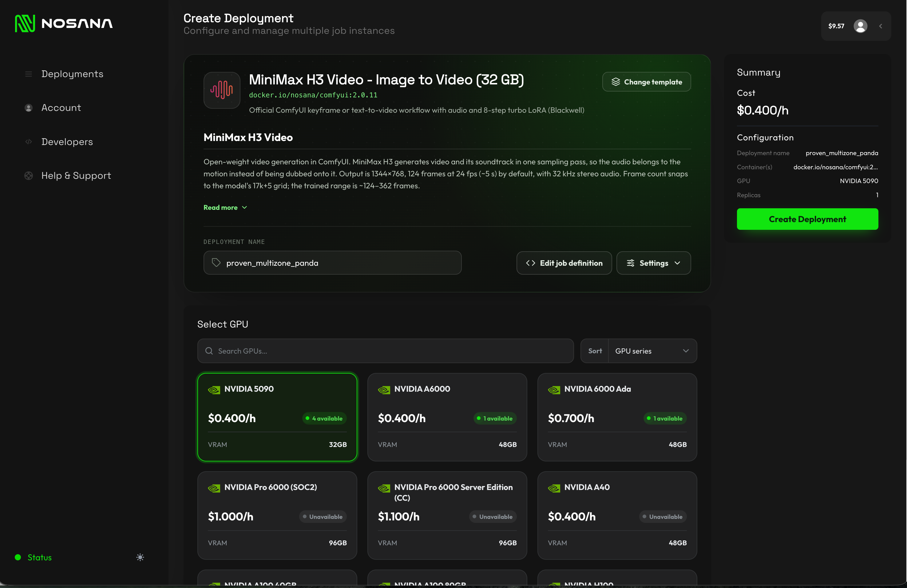Click the docker.io/nosana/comfyui:2.0.11 image text
The image size is (907, 588).
coord(313,95)
